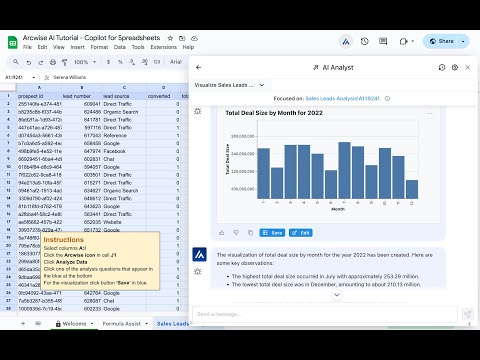Viewport: 480px width, 360px height.
Task: Click the thumbs down feedback icon
Action: click(236, 233)
